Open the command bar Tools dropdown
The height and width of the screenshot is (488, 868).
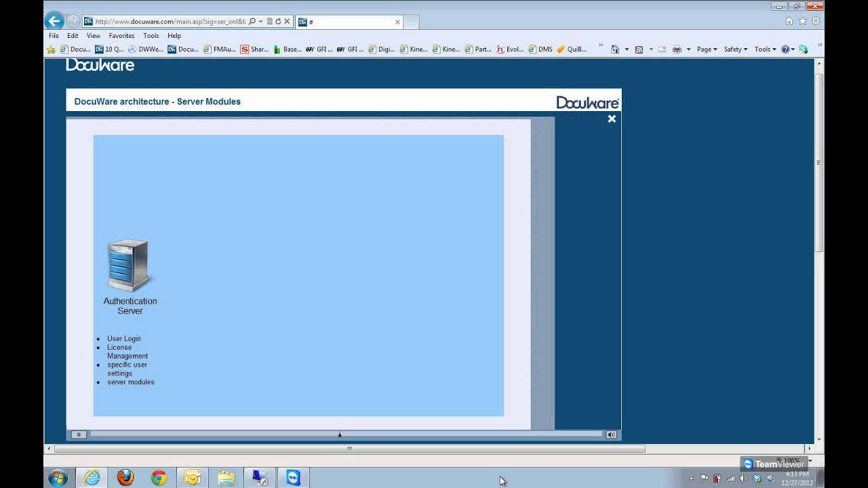766,49
